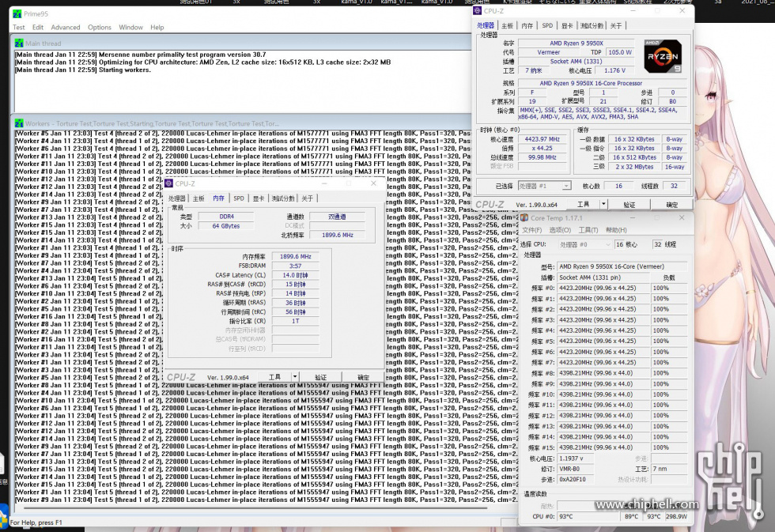The width and height of the screenshot is (775, 532).
Task: Click the Main thread window icon
Action: 19,43
